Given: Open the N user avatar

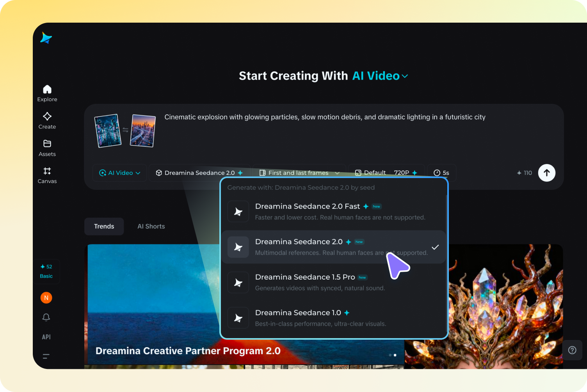Looking at the screenshot, I should tap(46, 298).
